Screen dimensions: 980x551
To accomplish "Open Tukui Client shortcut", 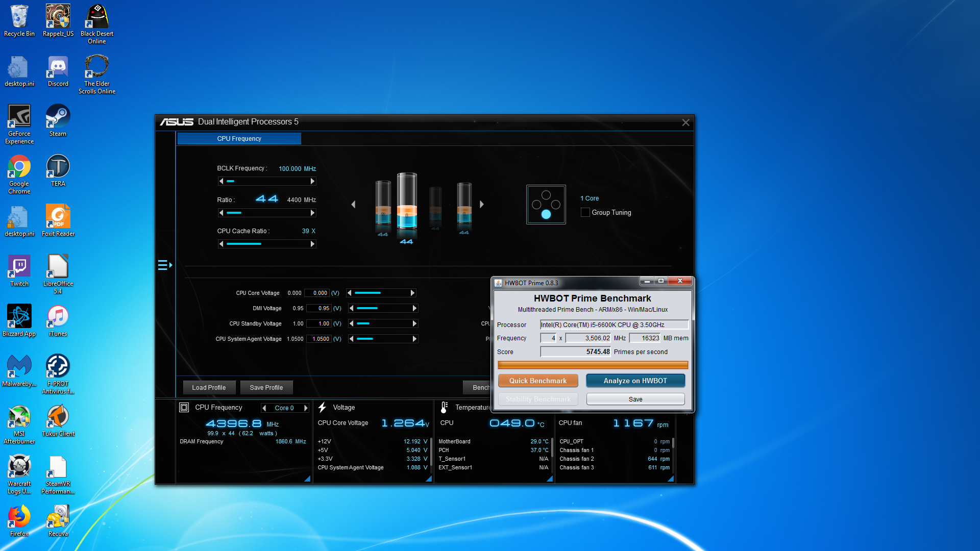I will pos(58,420).
